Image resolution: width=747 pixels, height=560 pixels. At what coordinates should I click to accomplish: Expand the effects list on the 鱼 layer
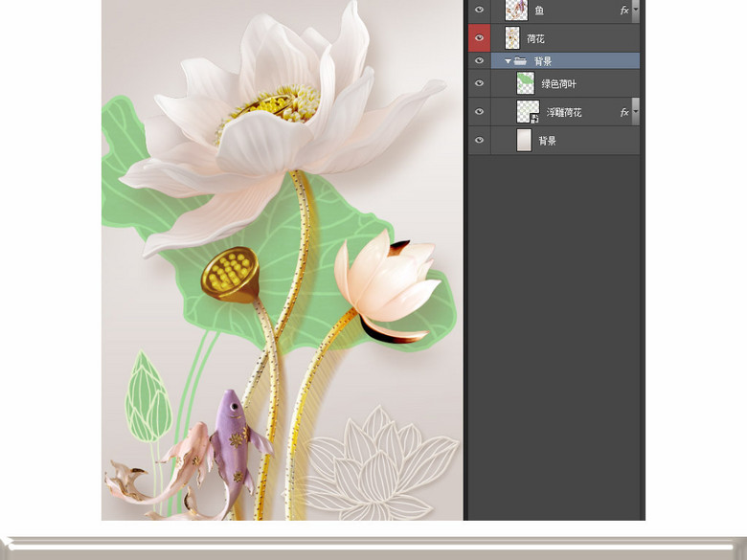[636, 10]
